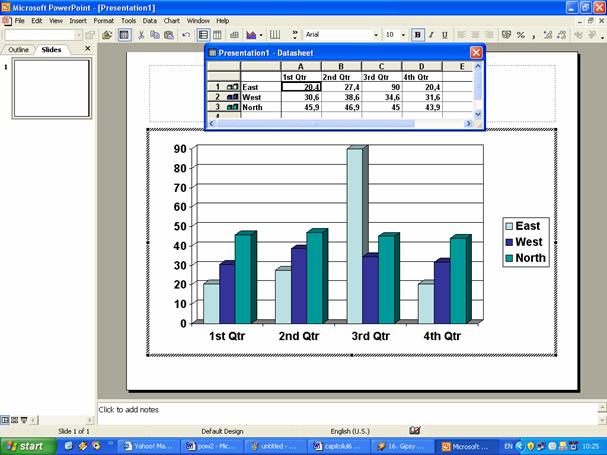607x455 pixels.
Task: Toggle Underline formatting in toolbar
Action: point(444,35)
